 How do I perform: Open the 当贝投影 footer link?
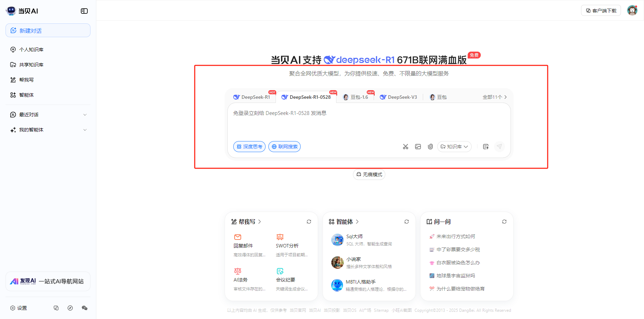(x=332, y=310)
